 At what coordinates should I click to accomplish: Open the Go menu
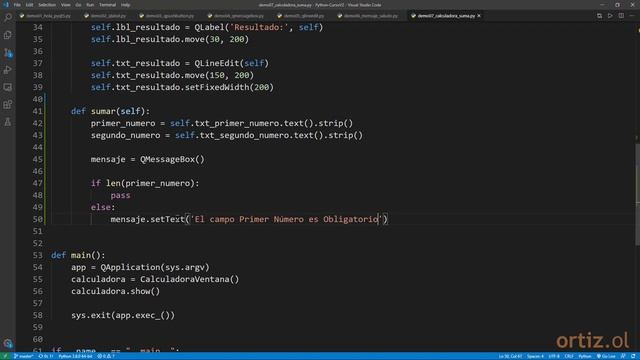pyautogui.click(x=78, y=5)
